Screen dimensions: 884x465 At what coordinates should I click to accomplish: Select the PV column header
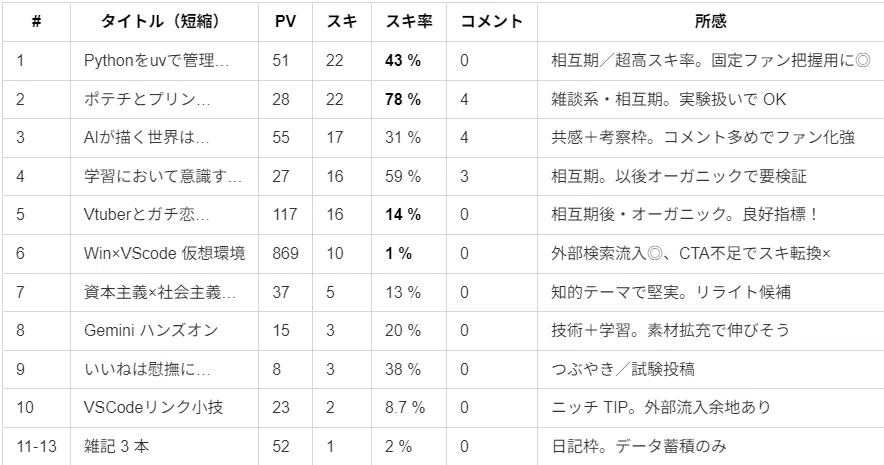(285, 21)
